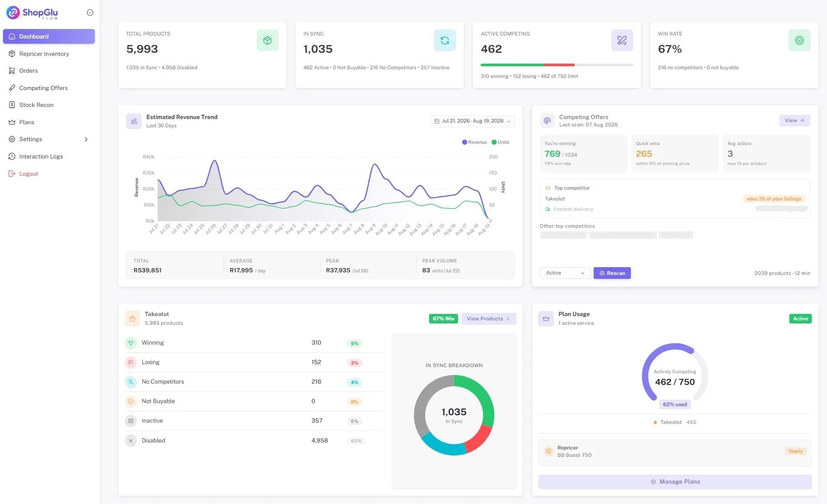Image resolution: width=827 pixels, height=504 pixels.
Task: Click the Estimated Revenue Trend chart icon
Action: point(134,121)
